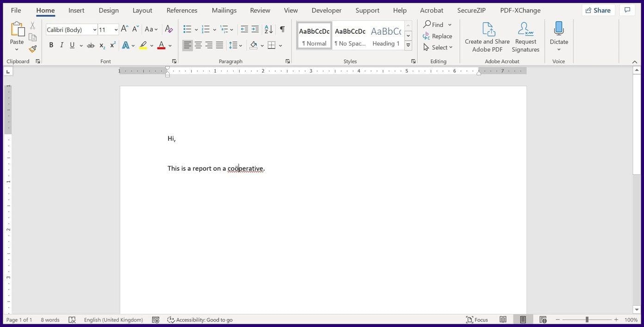The image size is (644, 327).
Task: Expand Borders dropdown arrow
Action: 280,45
